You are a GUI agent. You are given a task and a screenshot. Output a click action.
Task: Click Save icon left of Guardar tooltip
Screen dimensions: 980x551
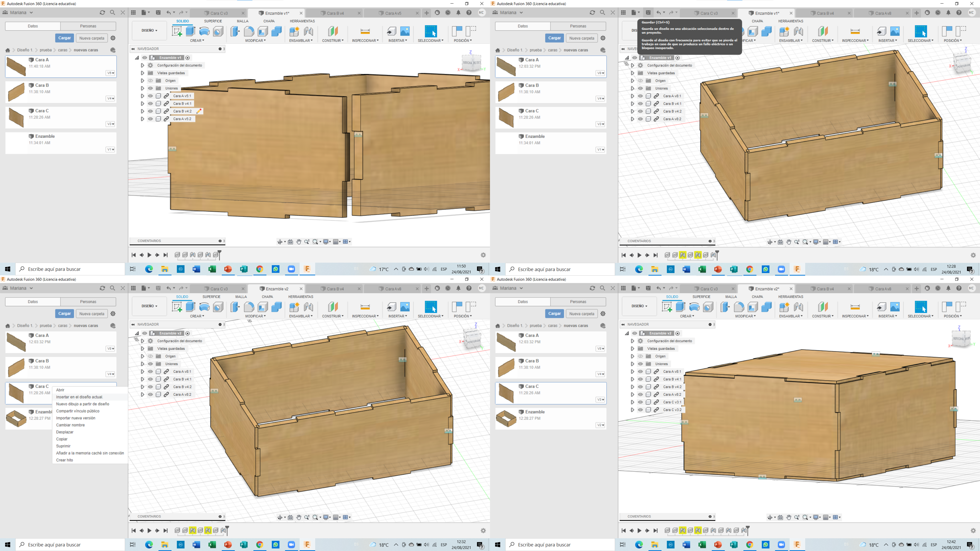click(x=648, y=12)
